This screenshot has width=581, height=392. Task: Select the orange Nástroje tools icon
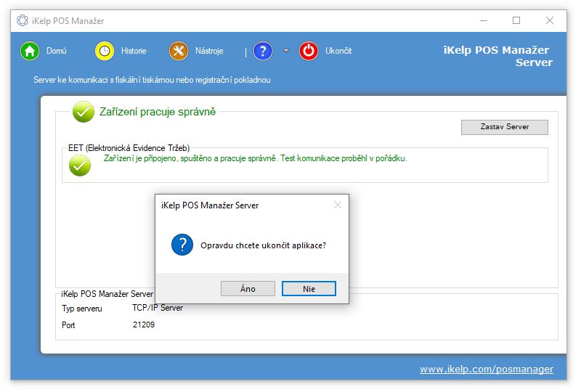coord(179,51)
